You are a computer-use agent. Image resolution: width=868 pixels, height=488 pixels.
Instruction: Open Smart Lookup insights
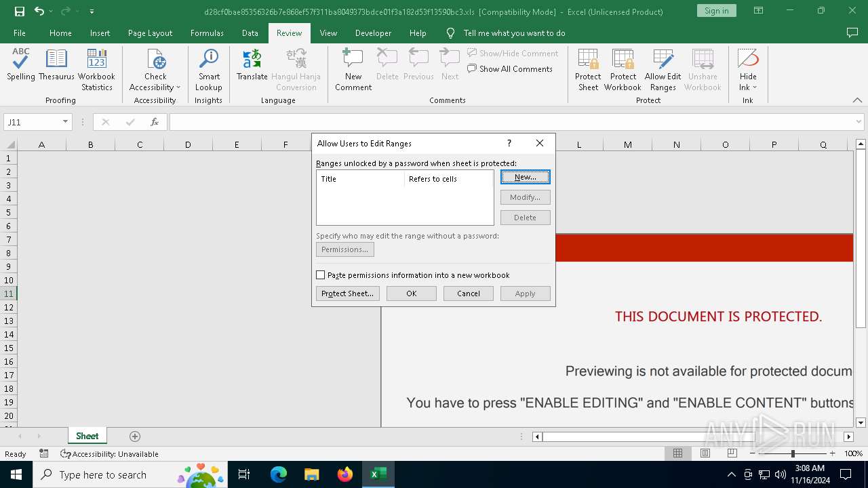point(209,70)
